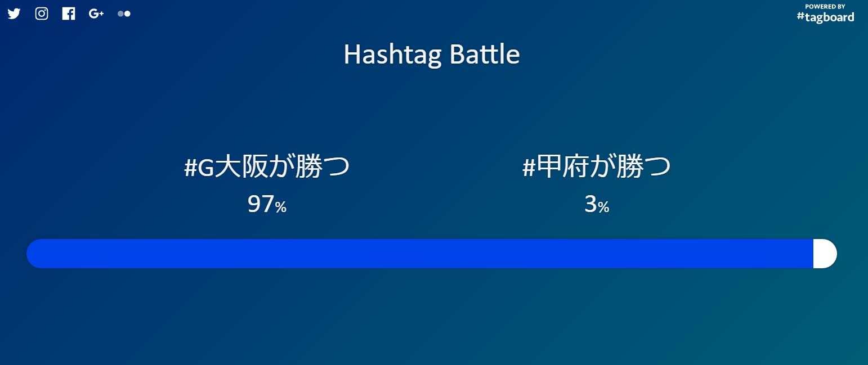Viewport: 868px width, 365px height.
Task: Click the Google+ icon
Action: [96, 14]
